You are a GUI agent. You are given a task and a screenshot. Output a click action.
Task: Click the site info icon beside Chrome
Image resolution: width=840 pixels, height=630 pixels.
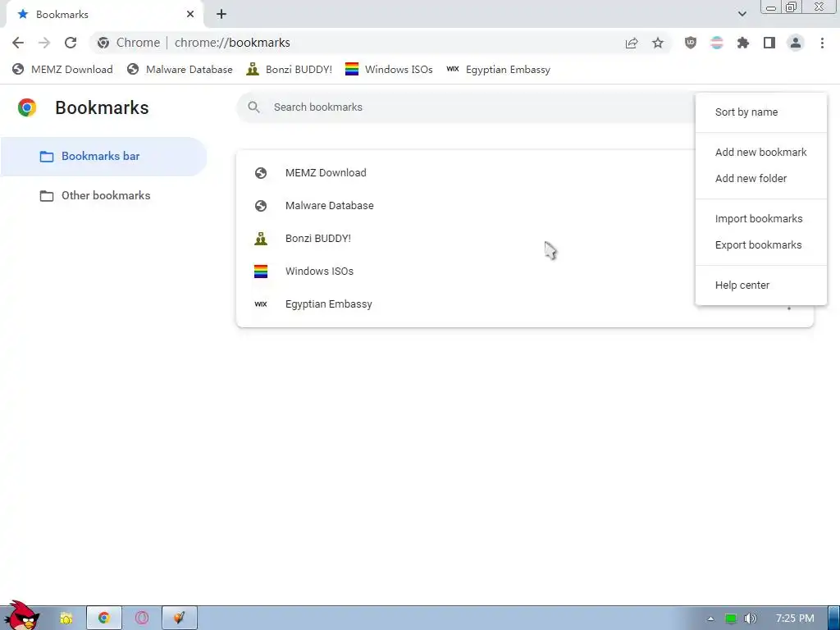(103, 43)
